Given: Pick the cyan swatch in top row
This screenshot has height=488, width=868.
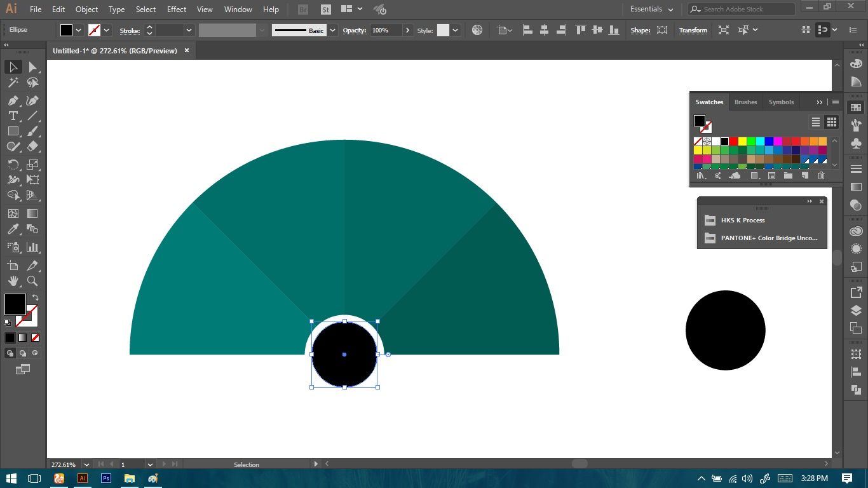Looking at the screenshot, I should pos(760,141).
